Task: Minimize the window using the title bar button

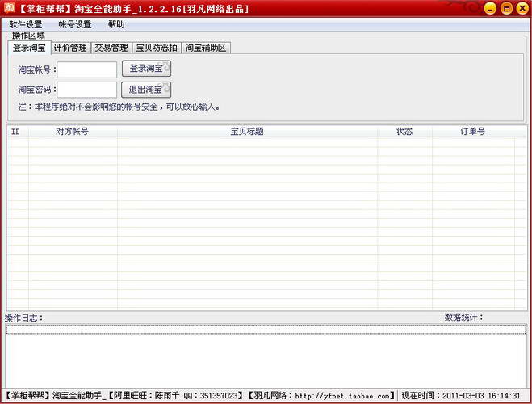Action: [490, 9]
